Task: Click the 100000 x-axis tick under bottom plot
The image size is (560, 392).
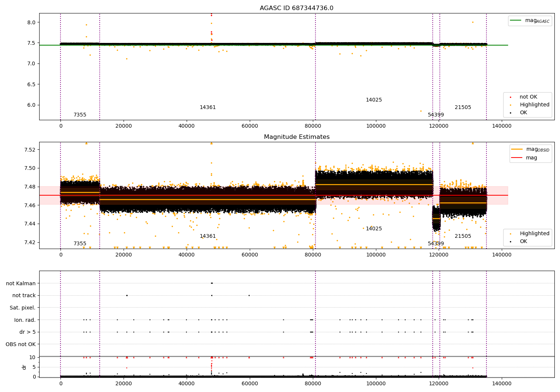Action: (376, 383)
